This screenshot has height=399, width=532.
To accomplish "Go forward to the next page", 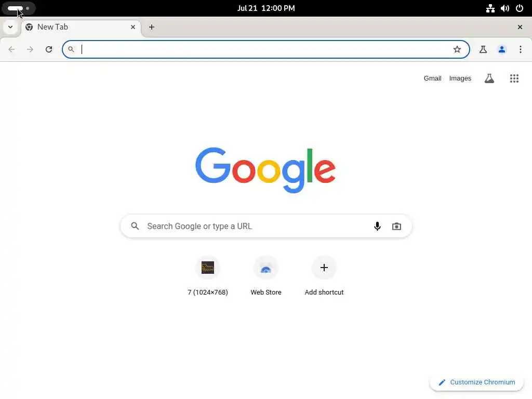I will point(30,49).
